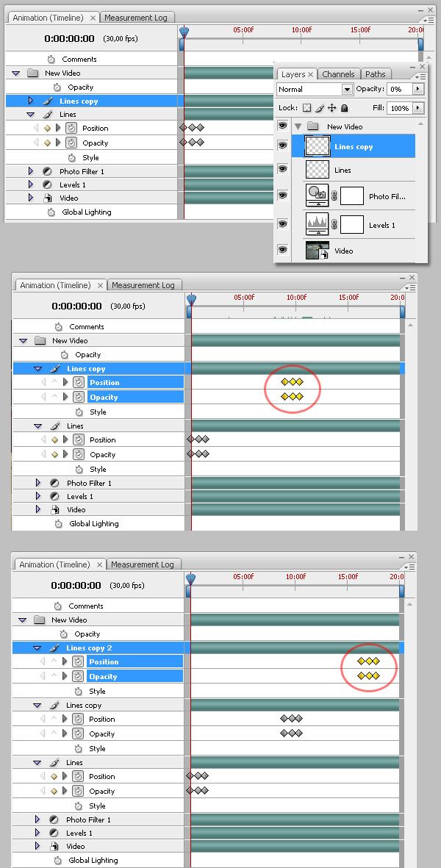Open Measurement Log tab in middle panel
This screenshot has height=868, width=441.
click(143, 285)
